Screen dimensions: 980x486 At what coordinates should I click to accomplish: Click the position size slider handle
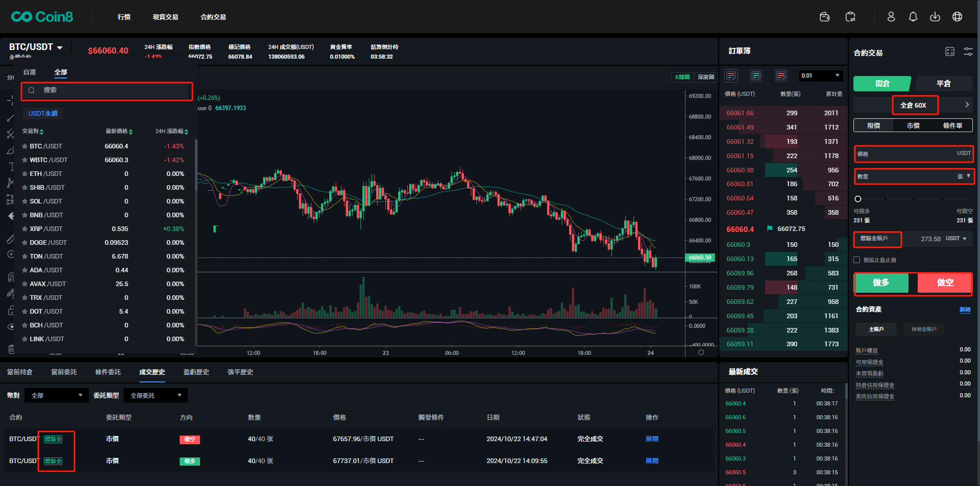[x=858, y=199]
